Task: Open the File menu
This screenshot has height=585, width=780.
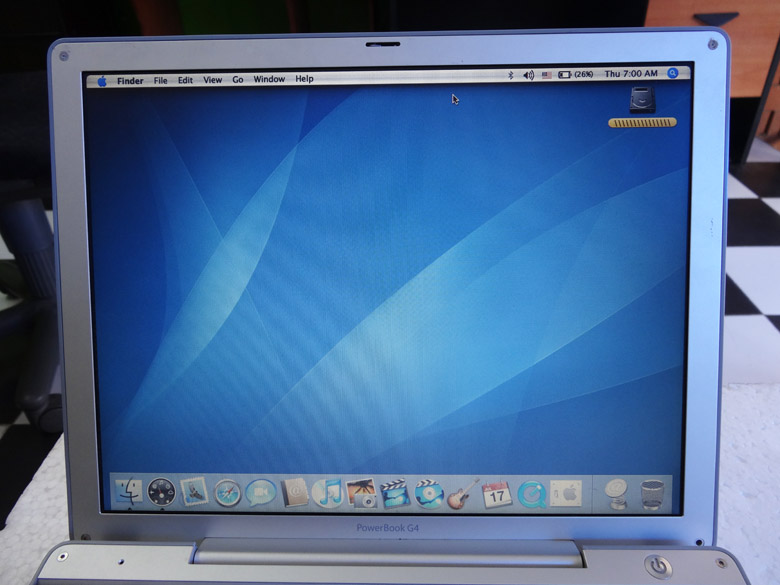Action: [160, 81]
